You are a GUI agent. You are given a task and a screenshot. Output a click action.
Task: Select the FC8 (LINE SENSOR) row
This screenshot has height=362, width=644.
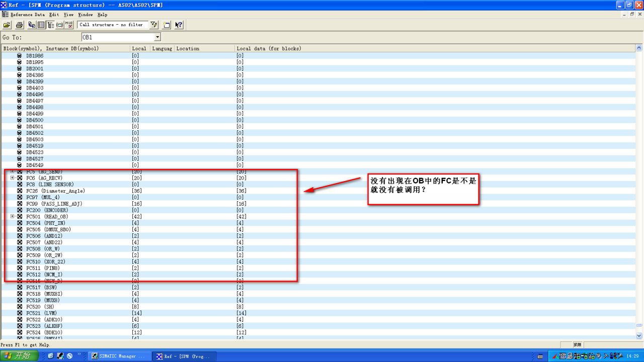(x=318, y=185)
